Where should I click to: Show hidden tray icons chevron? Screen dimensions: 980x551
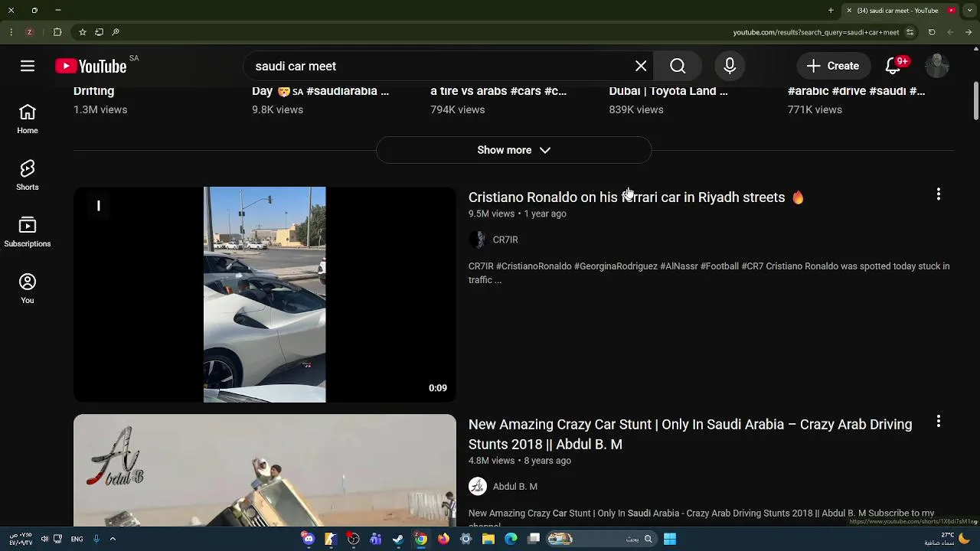point(113,539)
